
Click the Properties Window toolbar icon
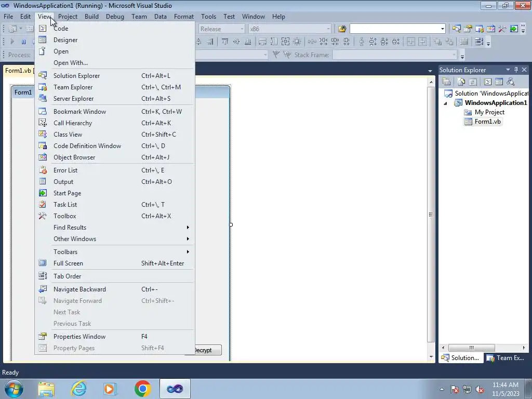pos(468,29)
